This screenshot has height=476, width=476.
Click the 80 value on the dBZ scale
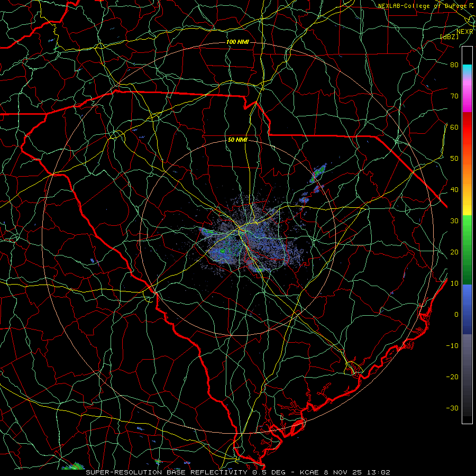454,65
